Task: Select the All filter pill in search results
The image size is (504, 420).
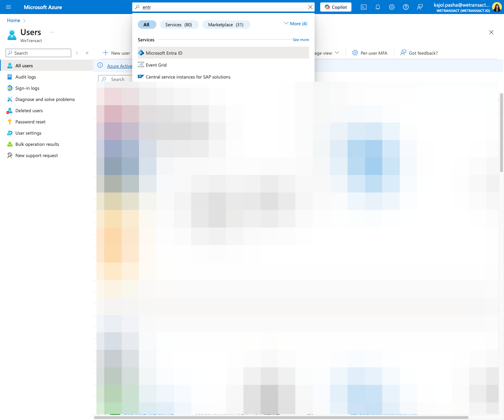Action: coord(147,25)
